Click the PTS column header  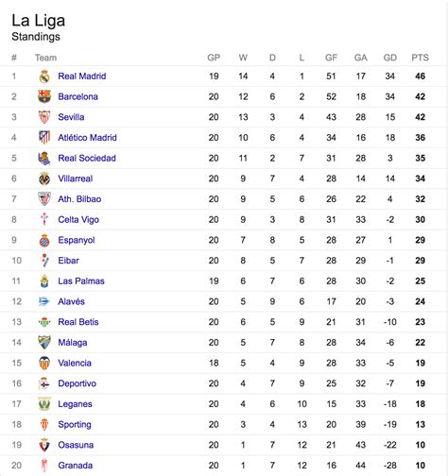[421, 58]
